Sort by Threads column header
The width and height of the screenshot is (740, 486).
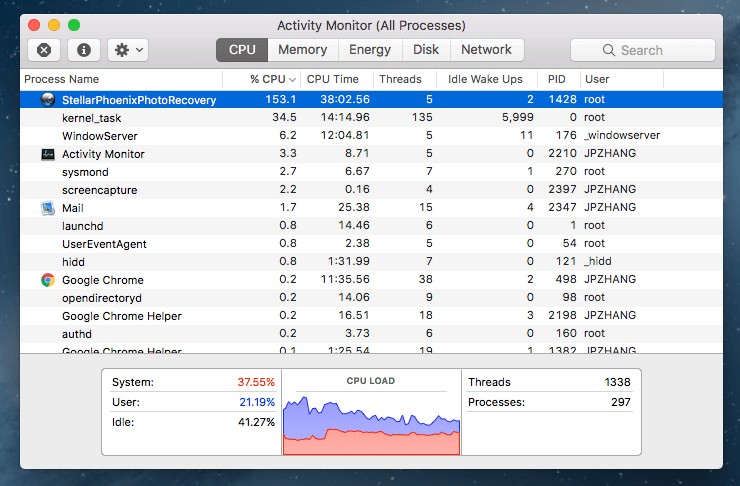coord(400,79)
